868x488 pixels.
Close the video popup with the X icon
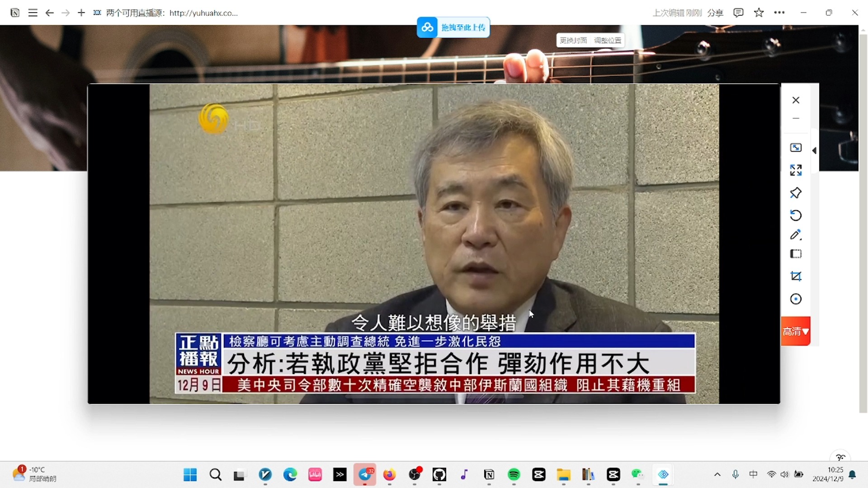tap(796, 100)
